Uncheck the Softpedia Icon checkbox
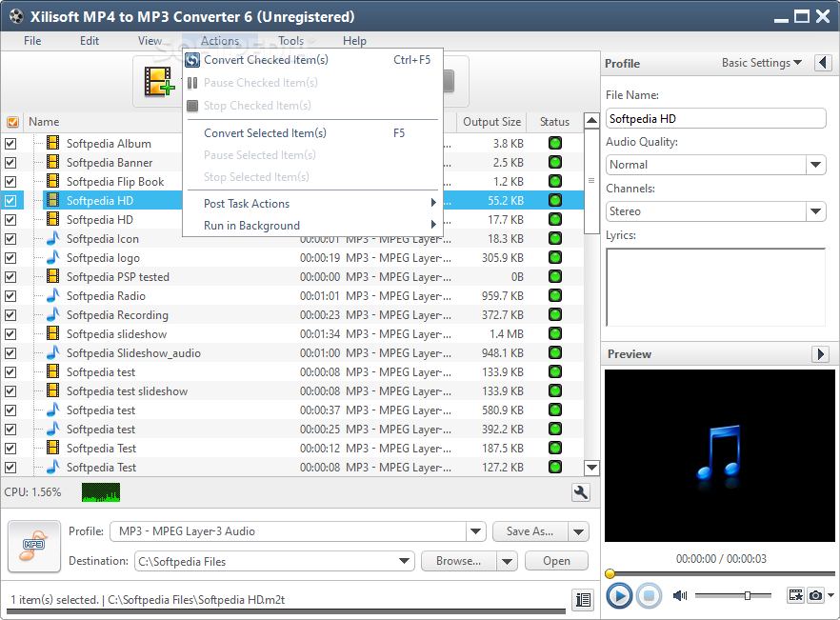This screenshot has width=840, height=620. coord(10,239)
